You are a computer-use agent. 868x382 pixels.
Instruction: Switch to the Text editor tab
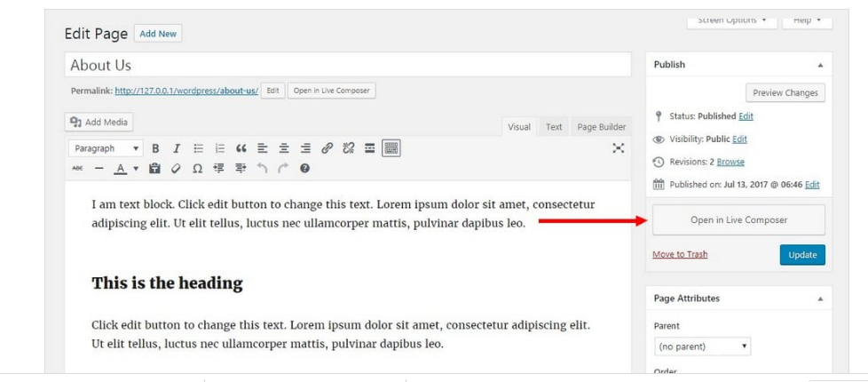click(554, 127)
